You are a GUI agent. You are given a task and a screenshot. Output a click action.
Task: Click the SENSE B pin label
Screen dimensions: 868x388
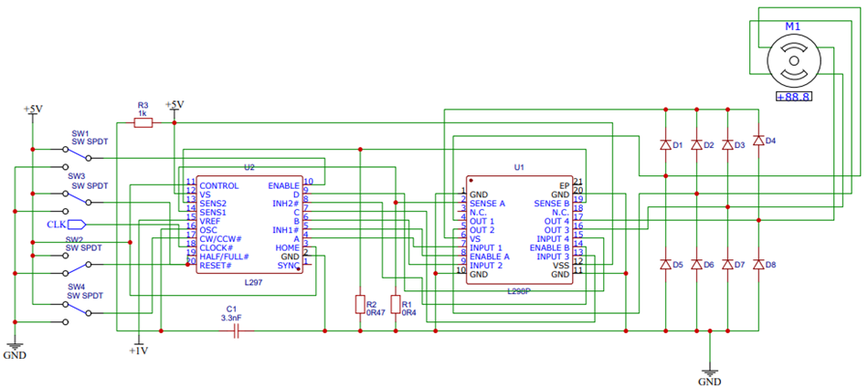[x=551, y=204]
